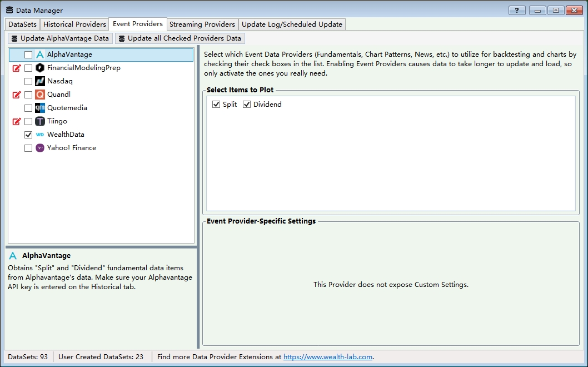This screenshot has width=588, height=367.
Task: Tick the Quandl provider checkbox
Action: point(28,95)
